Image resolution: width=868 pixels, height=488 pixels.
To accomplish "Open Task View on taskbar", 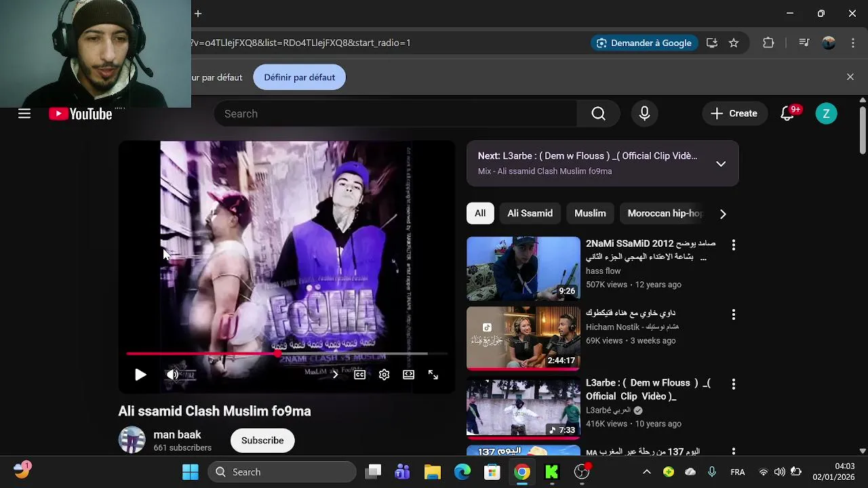I will coord(373,472).
